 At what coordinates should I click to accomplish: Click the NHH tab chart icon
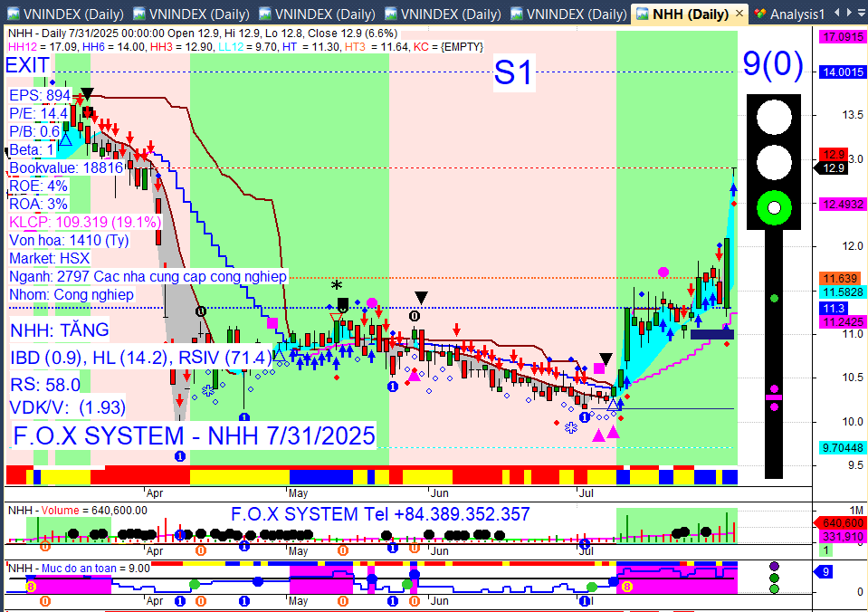[x=642, y=14]
